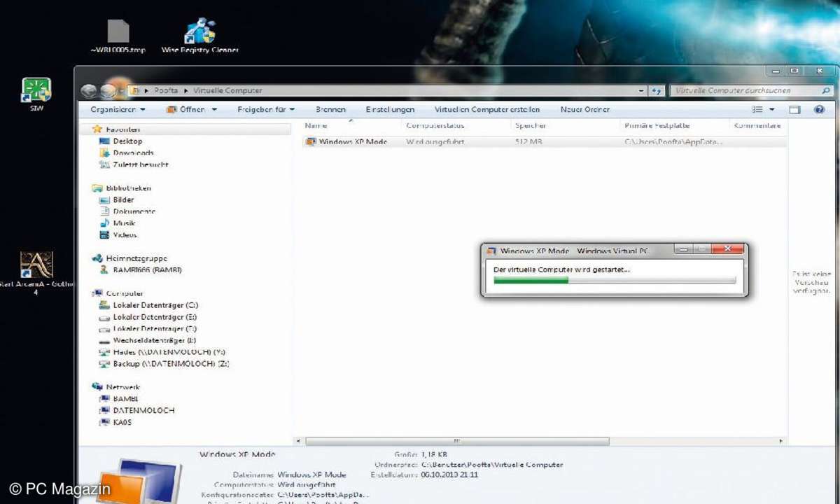Click the refresh button beside the address bar
This screenshot has width=840, height=504.
click(x=657, y=90)
